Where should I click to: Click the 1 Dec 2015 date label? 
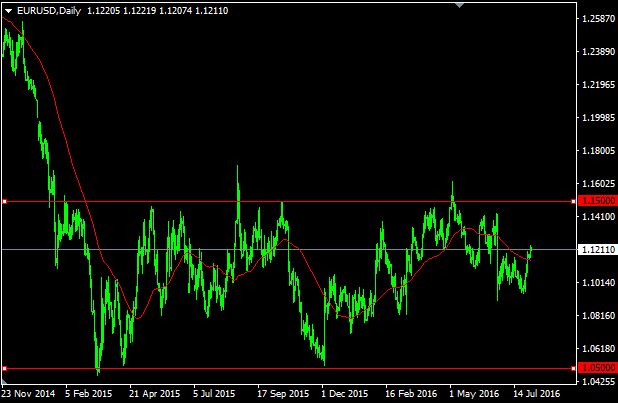344,394
